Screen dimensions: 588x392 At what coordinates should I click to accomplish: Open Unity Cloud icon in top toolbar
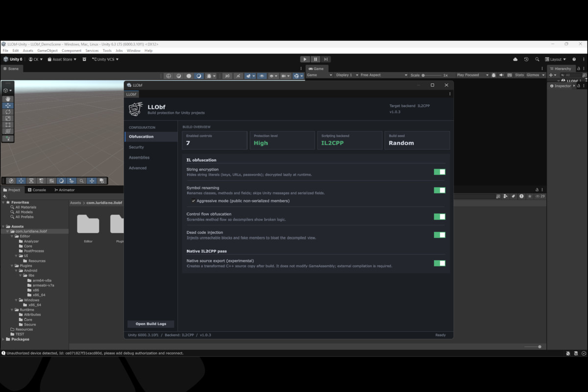(515, 59)
